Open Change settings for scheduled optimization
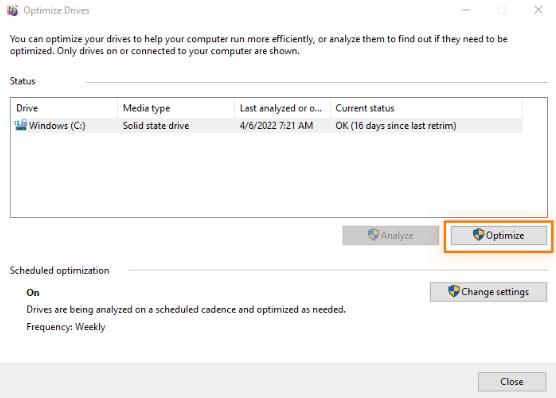 pyautogui.click(x=488, y=292)
